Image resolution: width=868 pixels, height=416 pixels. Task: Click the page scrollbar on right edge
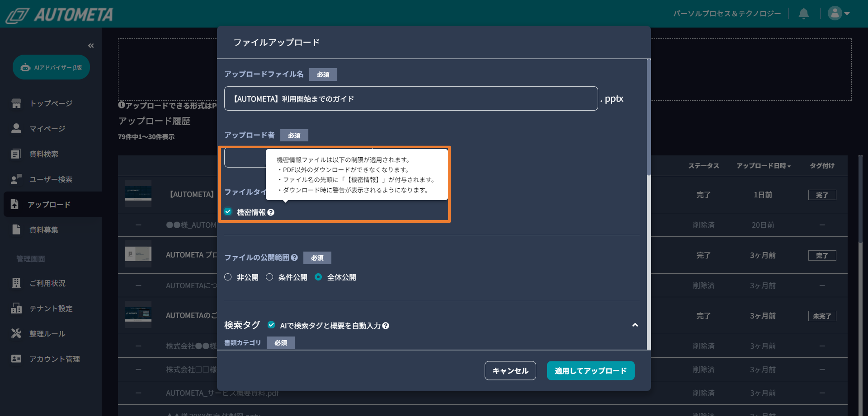click(860, 199)
